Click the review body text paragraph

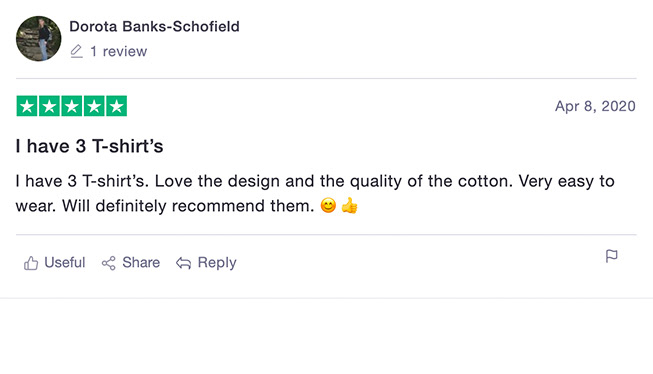315,194
